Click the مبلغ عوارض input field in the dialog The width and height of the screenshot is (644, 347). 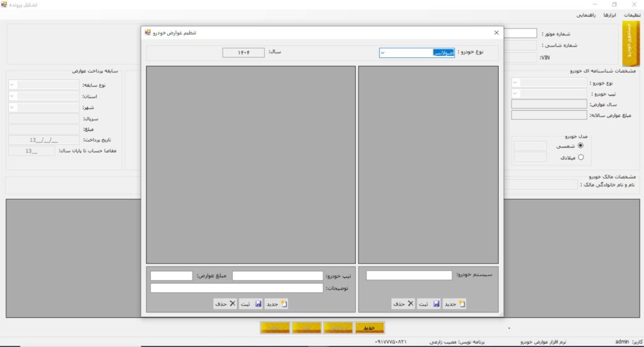(x=171, y=276)
